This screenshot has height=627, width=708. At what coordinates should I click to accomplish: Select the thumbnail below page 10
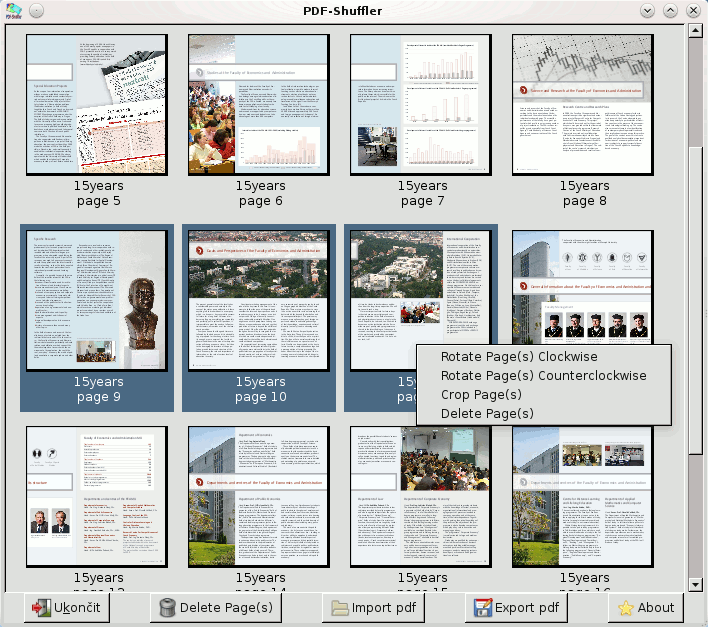[x=259, y=497]
